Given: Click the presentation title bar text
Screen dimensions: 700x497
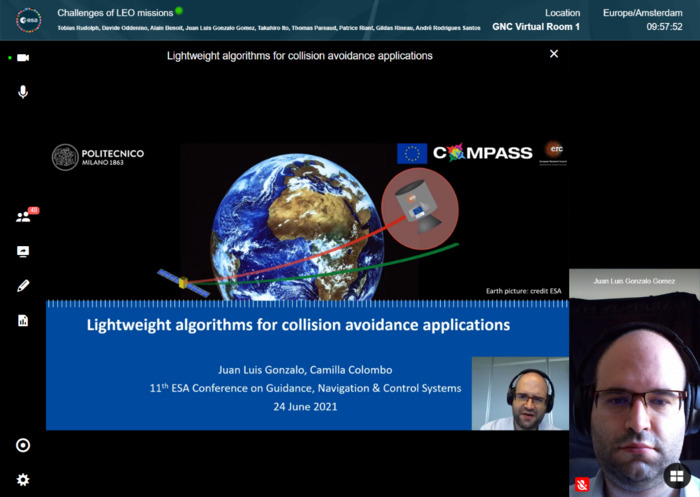Looking at the screenshot, I should click(299, 56).
